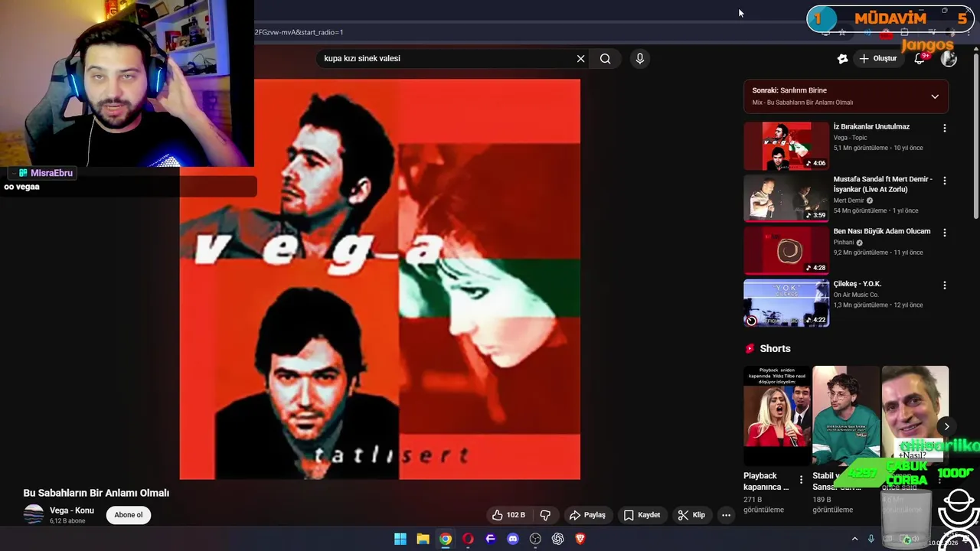Viewport: 980px width, 551px height.
Task: Click the Vega channel avatar under the title
Action: pyautogui.click(x=34, y=515)
